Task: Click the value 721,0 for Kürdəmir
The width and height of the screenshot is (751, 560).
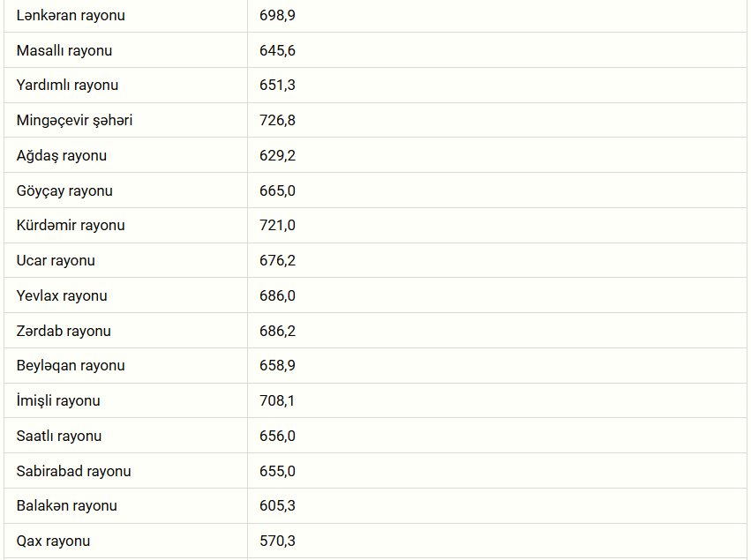Action: 277,226
